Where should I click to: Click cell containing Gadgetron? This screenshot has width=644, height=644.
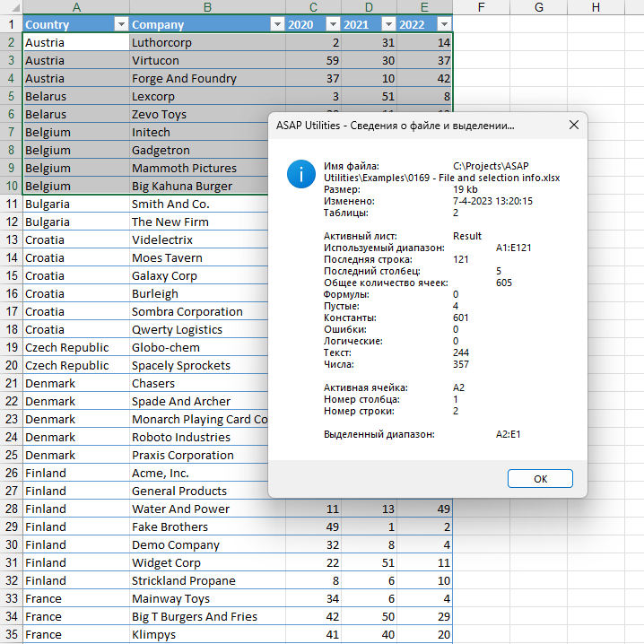click(199, 151)
